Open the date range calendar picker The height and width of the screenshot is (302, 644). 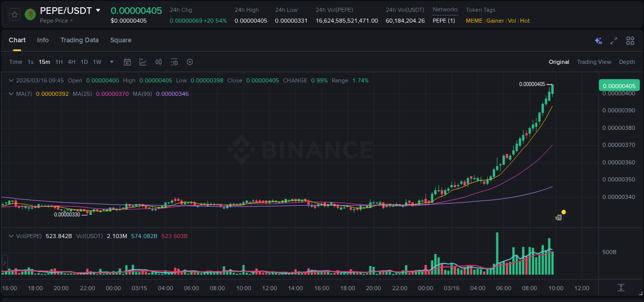127,62
